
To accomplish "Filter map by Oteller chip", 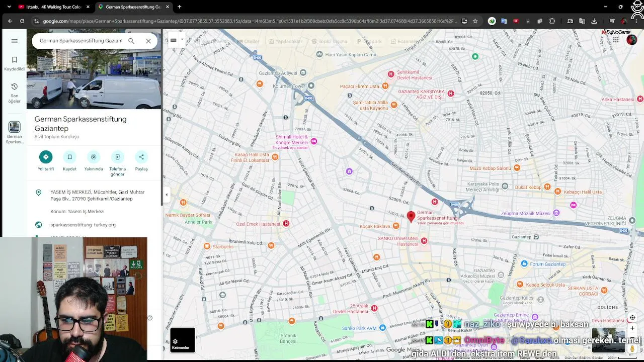I will pyautogui.click(x=248, y=41).
